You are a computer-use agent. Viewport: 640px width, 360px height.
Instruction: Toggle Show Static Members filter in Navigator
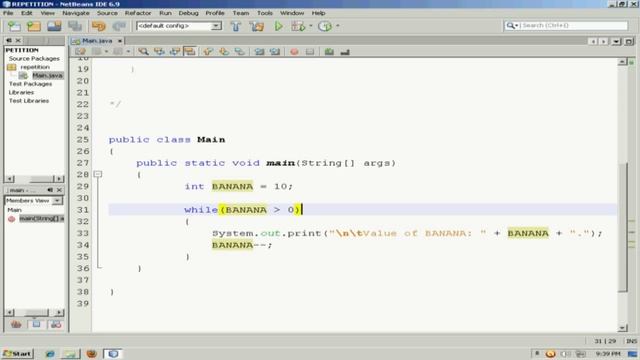[x=56, y=324]
